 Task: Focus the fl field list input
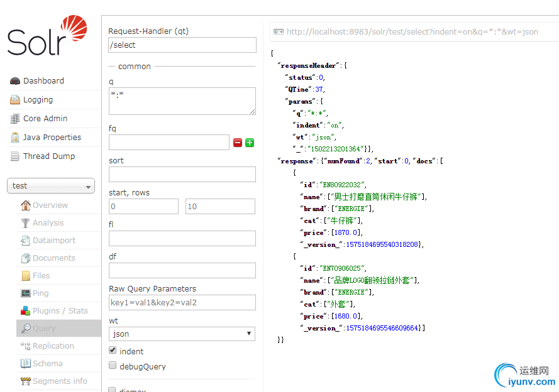coord(182,239)
